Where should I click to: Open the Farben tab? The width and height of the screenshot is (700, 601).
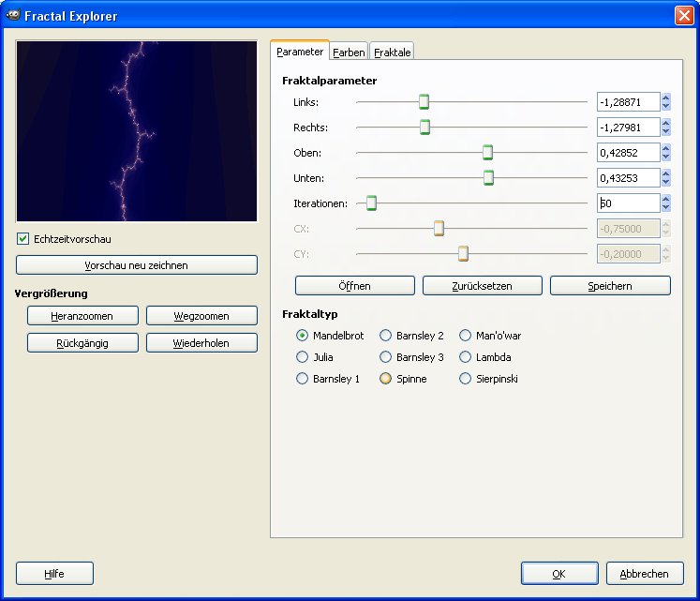pyautogui.click(x=349, y=53)
